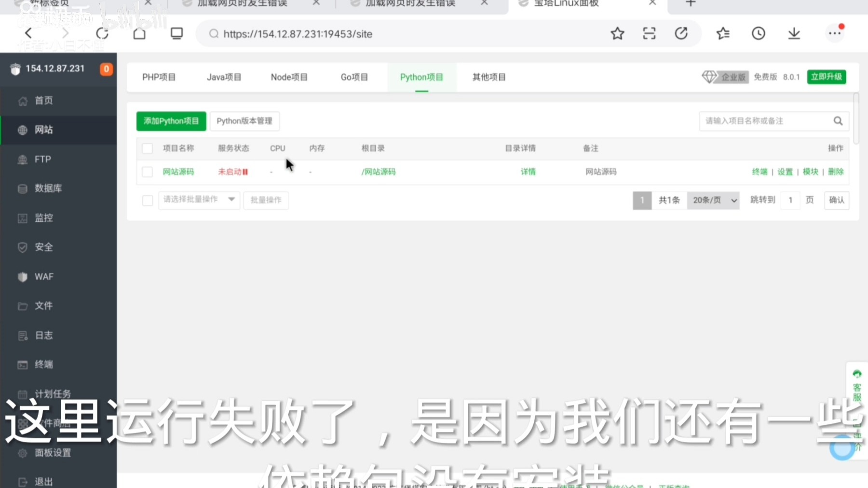
Task: Select the Python项目 tab
Action: pyautogui.click(x=421, y=77)
